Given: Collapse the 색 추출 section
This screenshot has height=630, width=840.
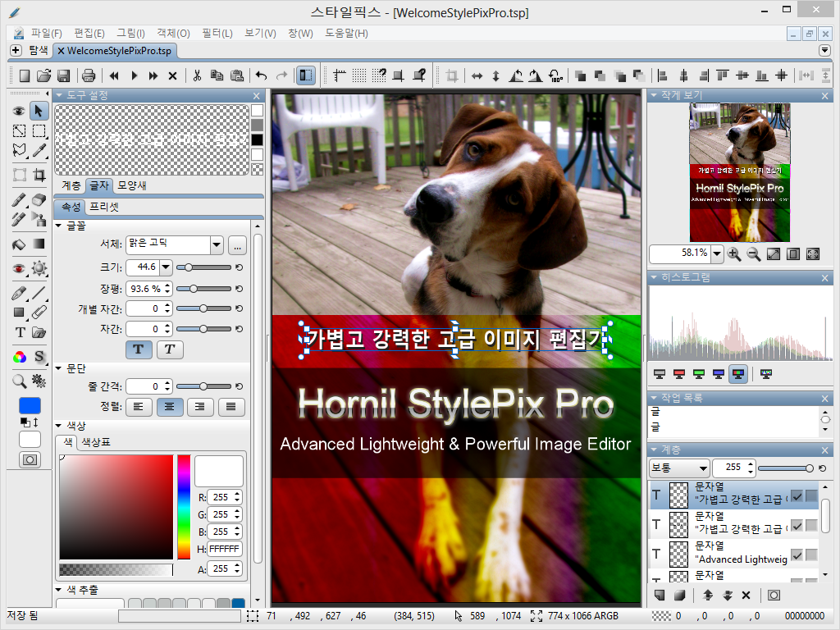Looking at the screenshot, I should pos(59,590).
